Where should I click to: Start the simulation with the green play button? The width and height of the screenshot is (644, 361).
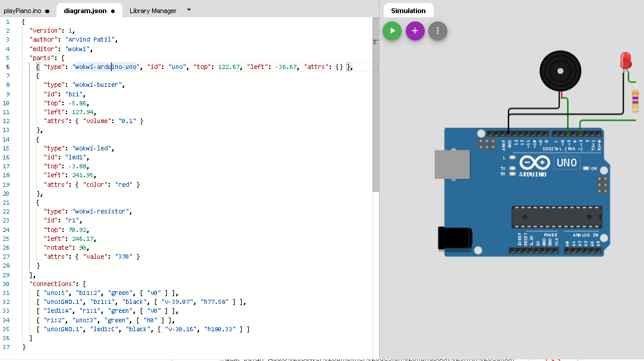[x=392, y=31]
